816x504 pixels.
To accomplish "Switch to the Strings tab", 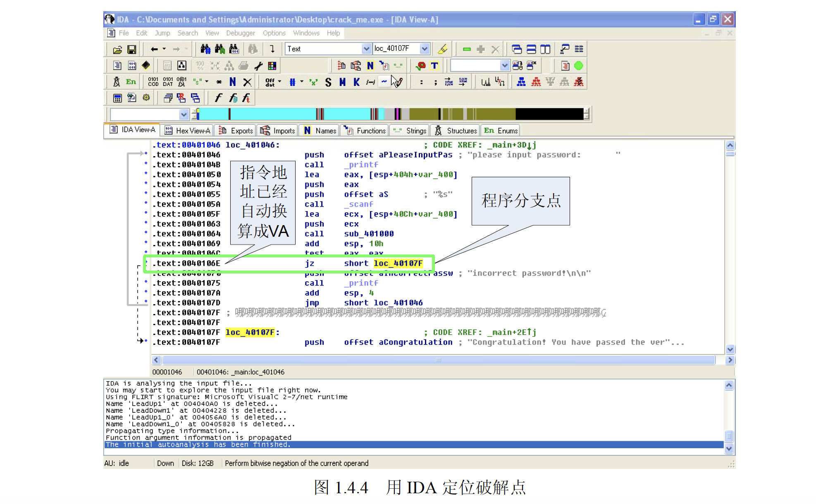I will tap(410, 131).
